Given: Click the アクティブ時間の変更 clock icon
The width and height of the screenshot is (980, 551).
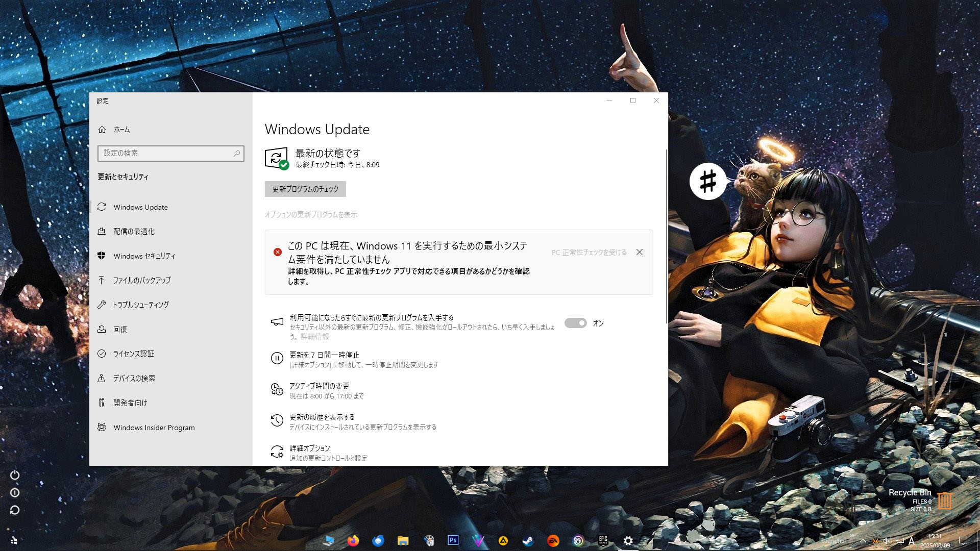Looking at the screenshot, I should click(x=277, y=389).
